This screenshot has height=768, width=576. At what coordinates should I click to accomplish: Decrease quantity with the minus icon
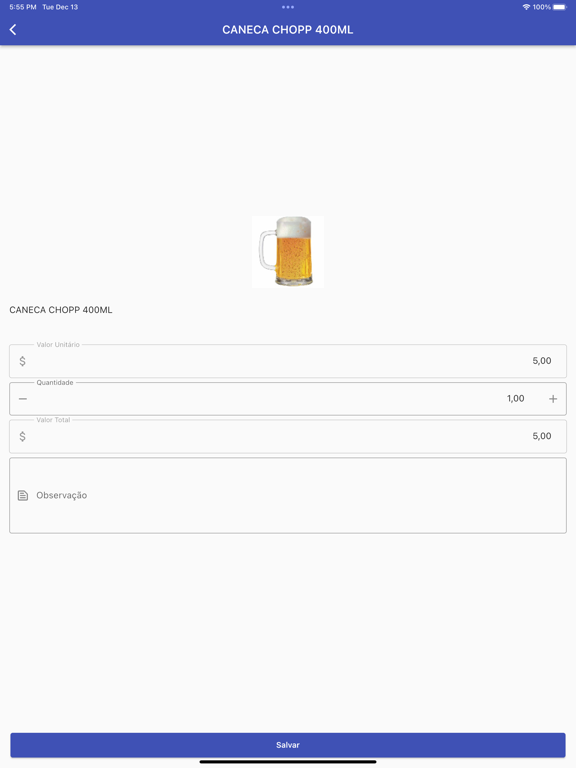pos(23,399)
